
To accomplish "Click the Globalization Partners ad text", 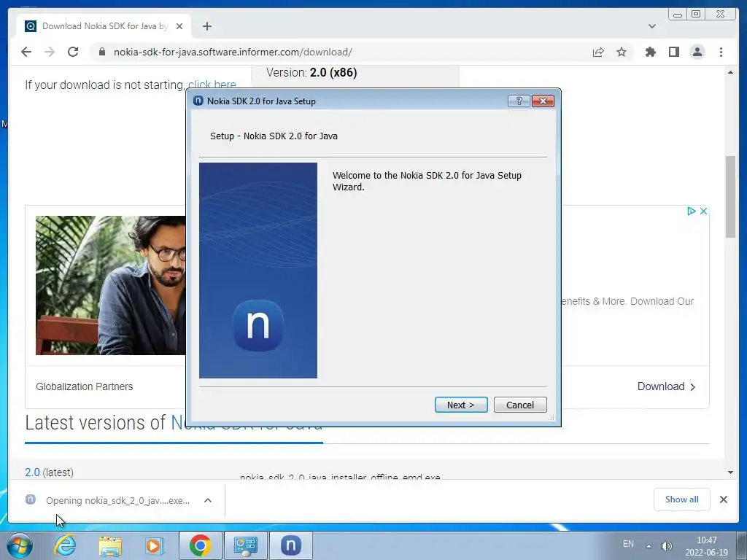I will [x=85, y=386].
